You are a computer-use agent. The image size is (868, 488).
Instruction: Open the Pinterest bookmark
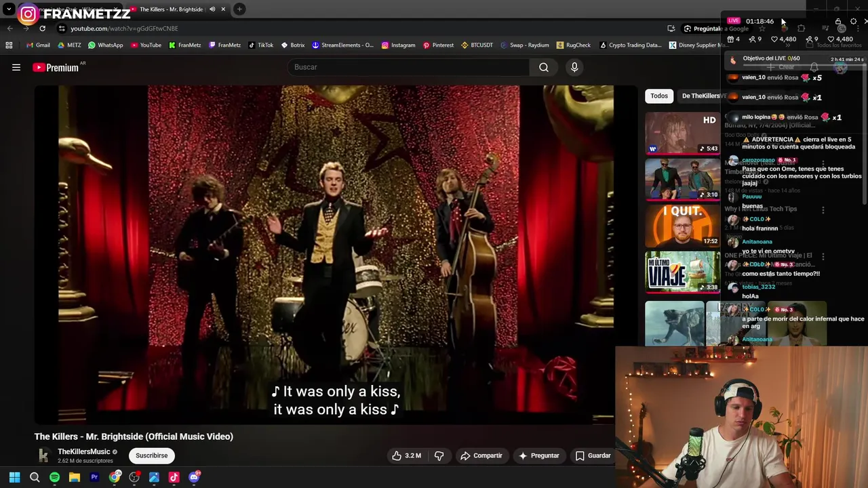pos(438,45)
